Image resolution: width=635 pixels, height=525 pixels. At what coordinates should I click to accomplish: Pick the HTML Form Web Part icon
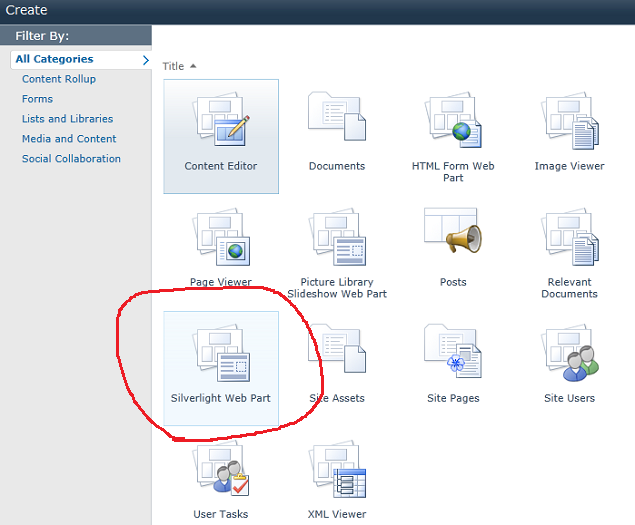453,120
